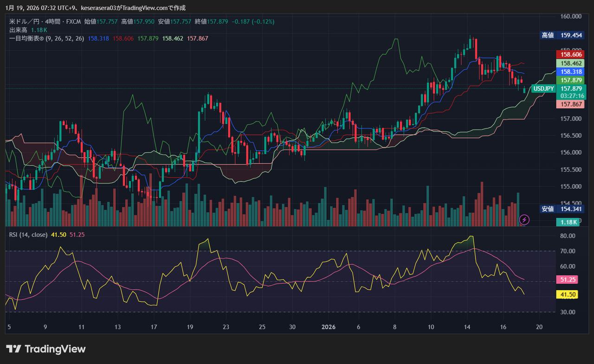The width and height of the screenshot is (594, 364).
Task: Click the 20 date marker on time axis
Action: [539, 327]
